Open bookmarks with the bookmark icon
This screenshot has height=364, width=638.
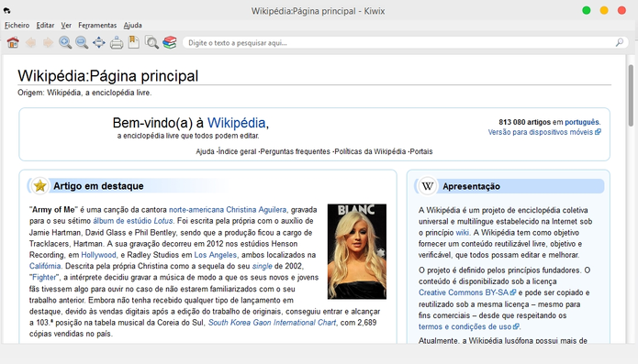pos(133,42)
